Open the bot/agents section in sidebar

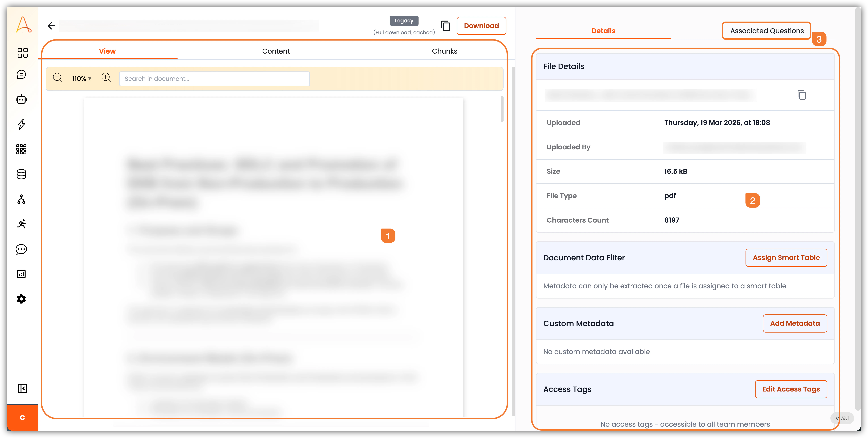(22, 99)
